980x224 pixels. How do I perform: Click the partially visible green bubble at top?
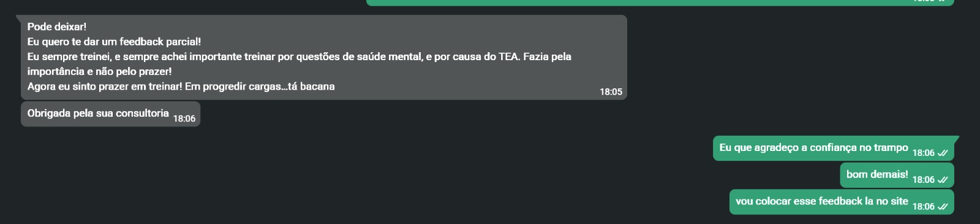point(660,2)
